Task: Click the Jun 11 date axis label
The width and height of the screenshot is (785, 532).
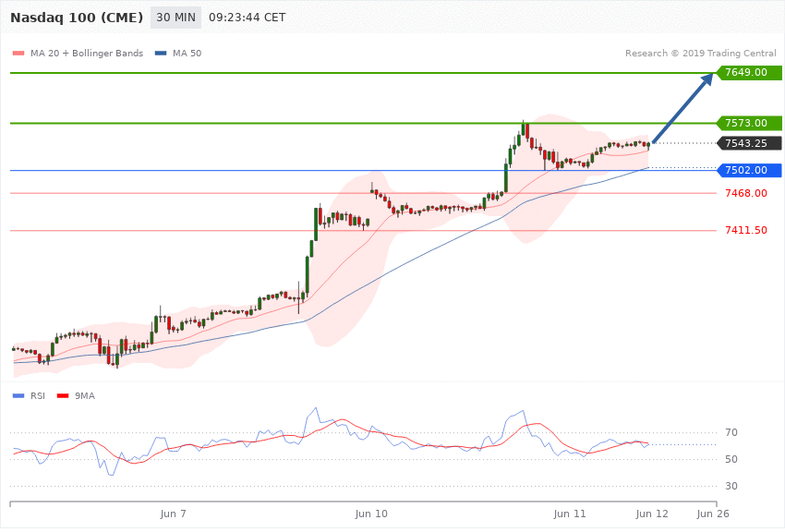Action: tap(570, 514)
